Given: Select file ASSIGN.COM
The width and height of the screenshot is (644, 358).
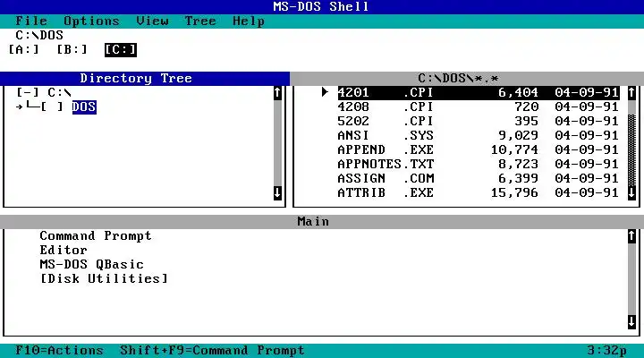Looking at the screenshot, I should 479,178.
